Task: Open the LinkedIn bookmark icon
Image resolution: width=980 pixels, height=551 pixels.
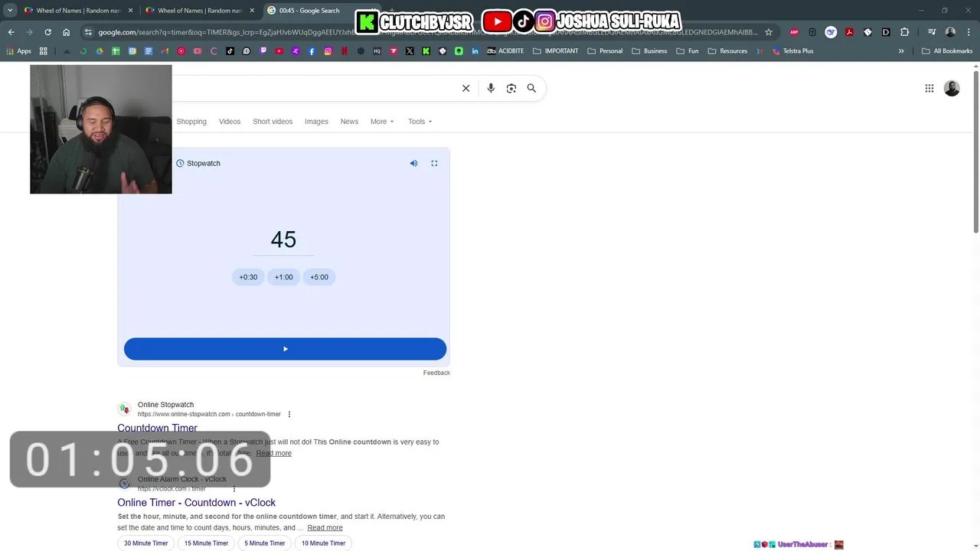Action: coord(475,51)
